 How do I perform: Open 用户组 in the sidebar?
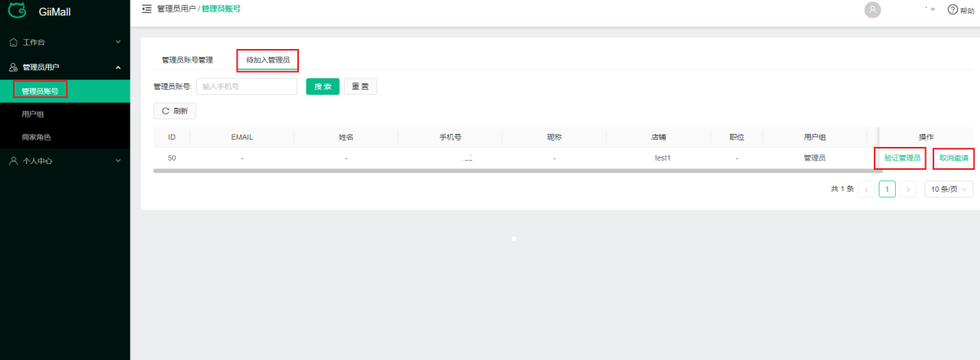[x=33, y=114]
